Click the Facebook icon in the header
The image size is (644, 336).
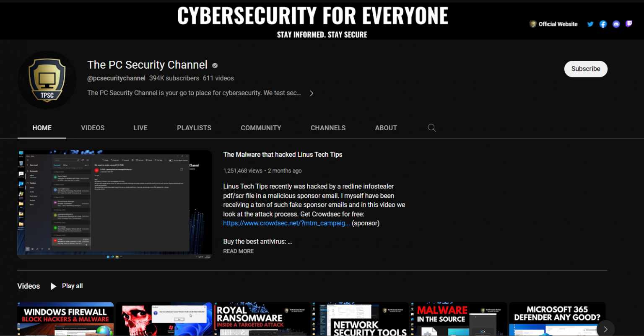click(x=603, y=24)
